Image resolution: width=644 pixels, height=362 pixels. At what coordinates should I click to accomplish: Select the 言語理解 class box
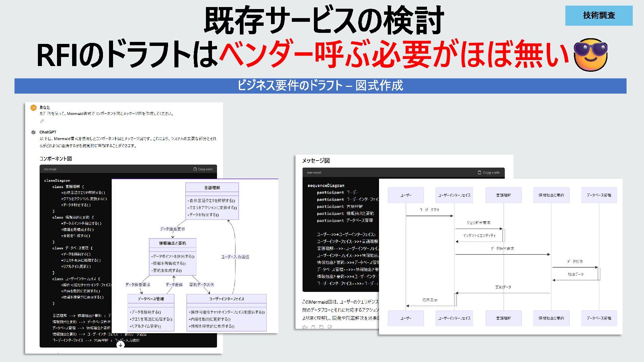[x=212, y=201]
